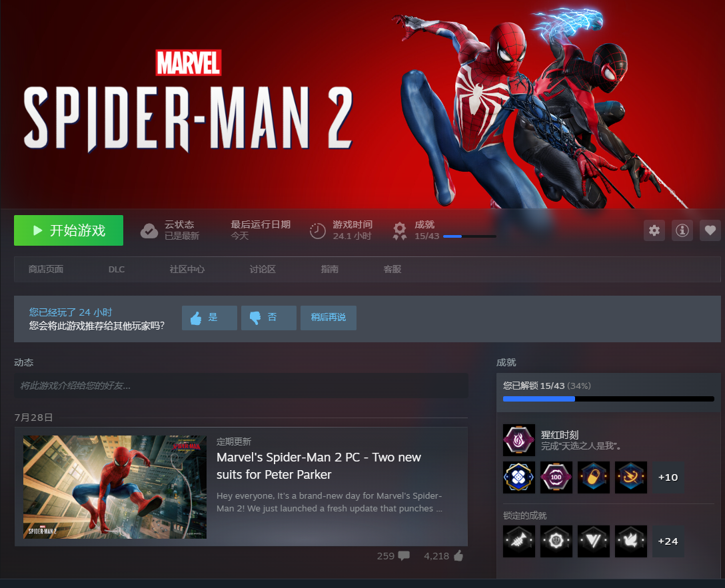Open the 客服 support tab
725x588 pixels.
pos(392,269)
